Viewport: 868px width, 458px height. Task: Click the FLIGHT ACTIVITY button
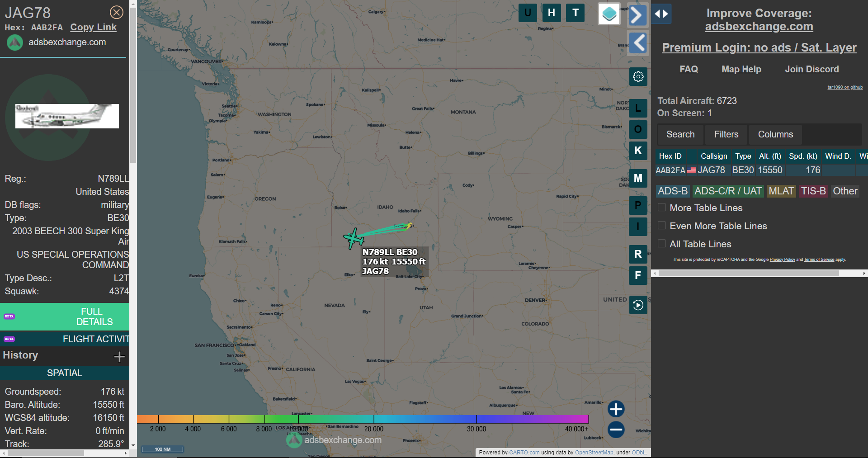coord(65,339)
